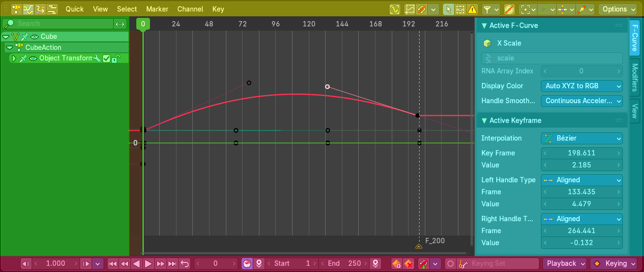Image resolution: width=644 pixels, height=272 pixels.
Task: Click the swap arrows icon beside Search
Action: point(120,24)
